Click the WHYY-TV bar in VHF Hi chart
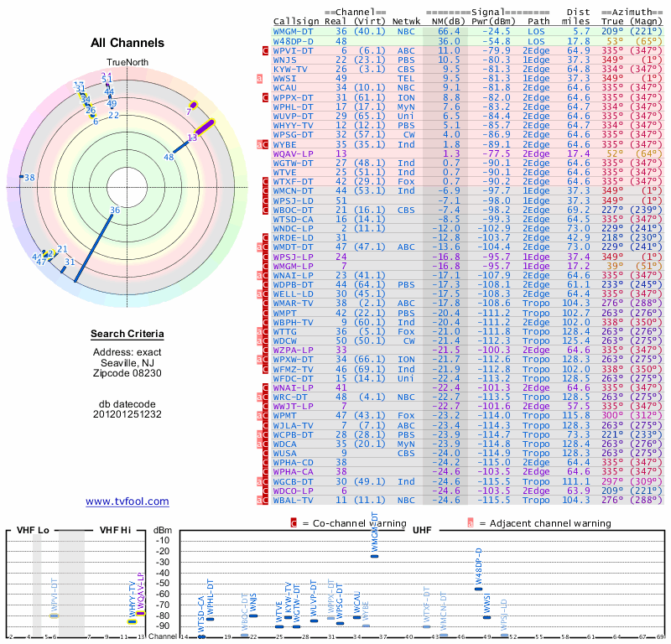Viewport: 671px width, 644px height. click(x=132, y=621)
